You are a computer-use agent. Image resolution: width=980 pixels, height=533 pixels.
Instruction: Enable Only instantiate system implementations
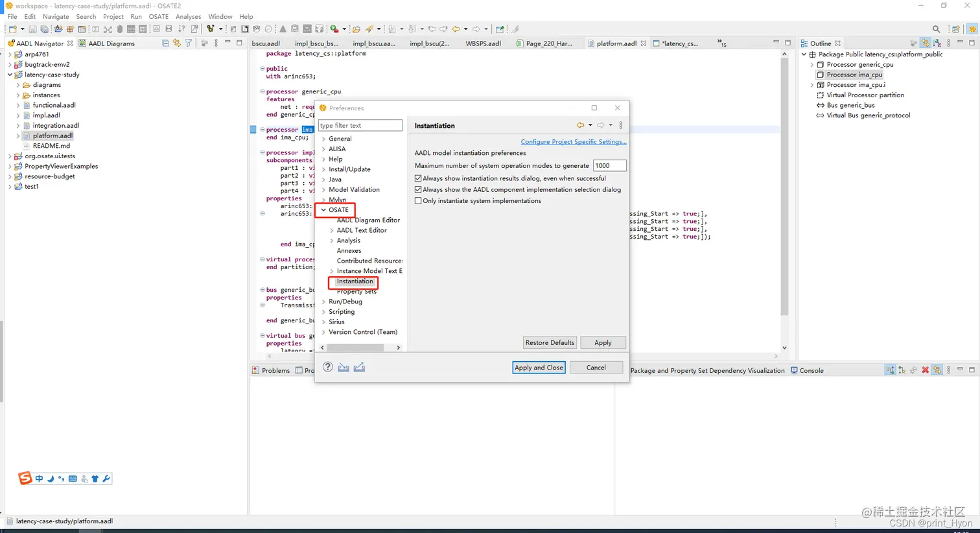coord(418,200)
